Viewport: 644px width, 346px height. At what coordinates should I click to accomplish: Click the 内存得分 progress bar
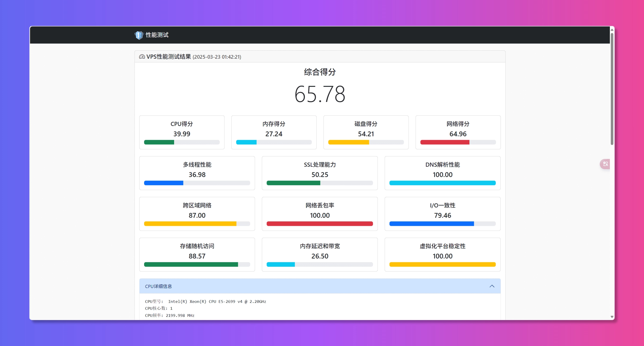(274, 142)
